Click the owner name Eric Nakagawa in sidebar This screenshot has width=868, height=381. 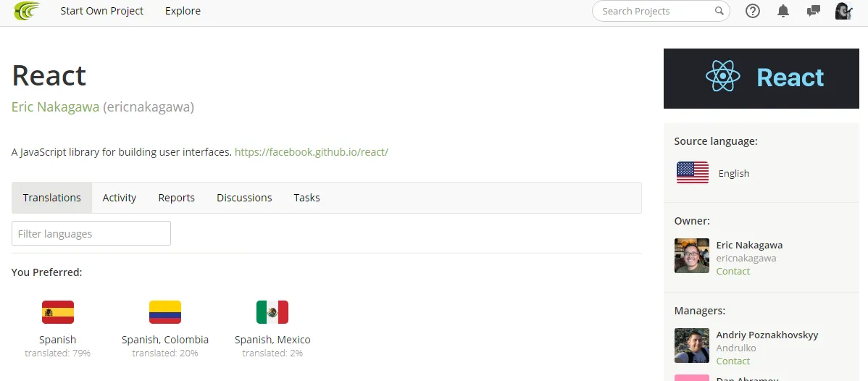pos(749,245)
